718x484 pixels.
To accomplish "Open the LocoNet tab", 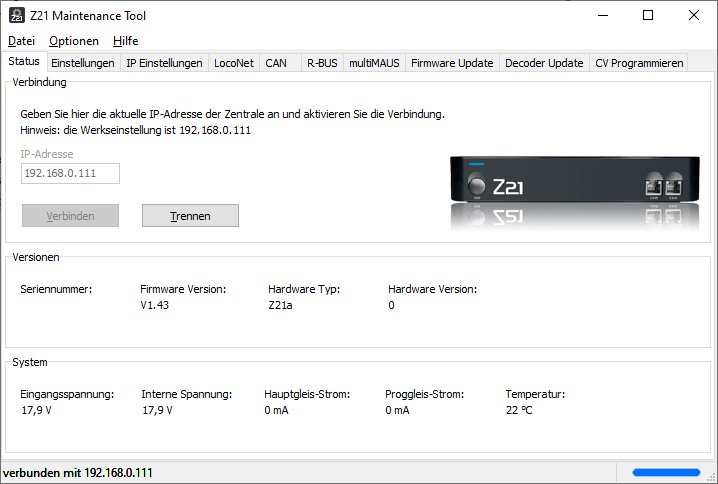I will [234, 63].
